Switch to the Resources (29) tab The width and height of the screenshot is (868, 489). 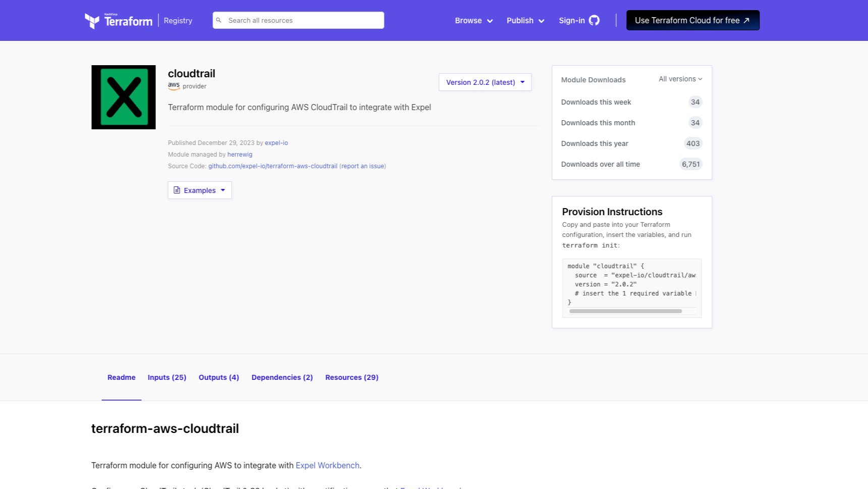click(352, 377)
